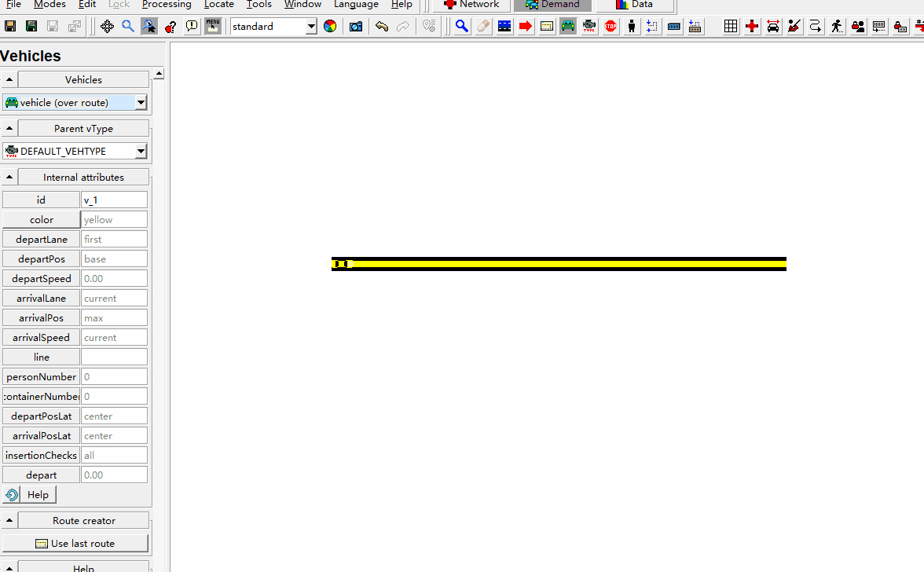924x572 pixels.
Task: Select the blue container mode icon
Action: coord(674,27)
